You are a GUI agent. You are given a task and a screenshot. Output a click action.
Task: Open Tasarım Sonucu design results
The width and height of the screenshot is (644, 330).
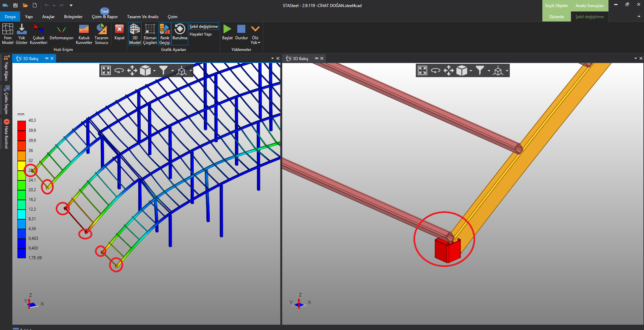pyautogui.click(x=101, y=34)
